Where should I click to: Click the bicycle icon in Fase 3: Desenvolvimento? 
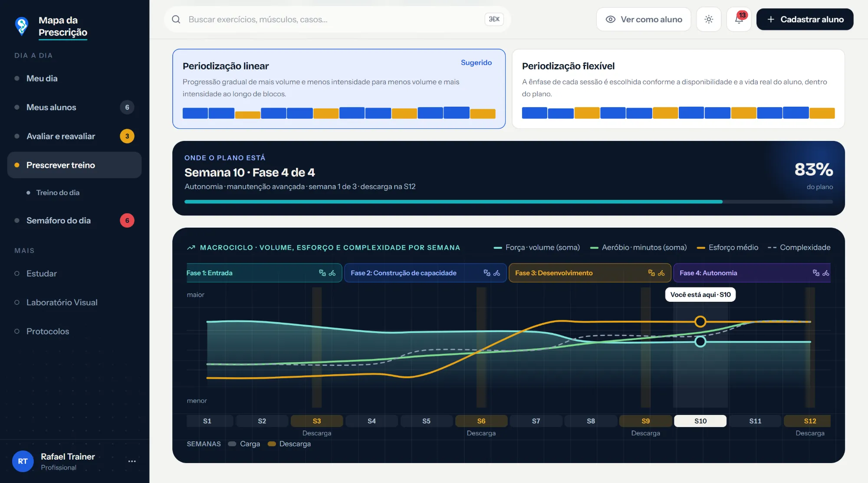[661, 273]
